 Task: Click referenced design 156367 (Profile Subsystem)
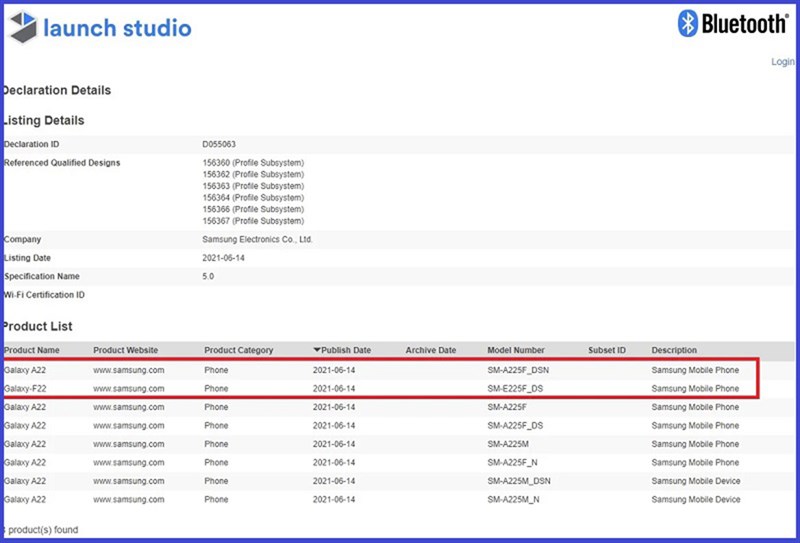(x=253, y=221)
